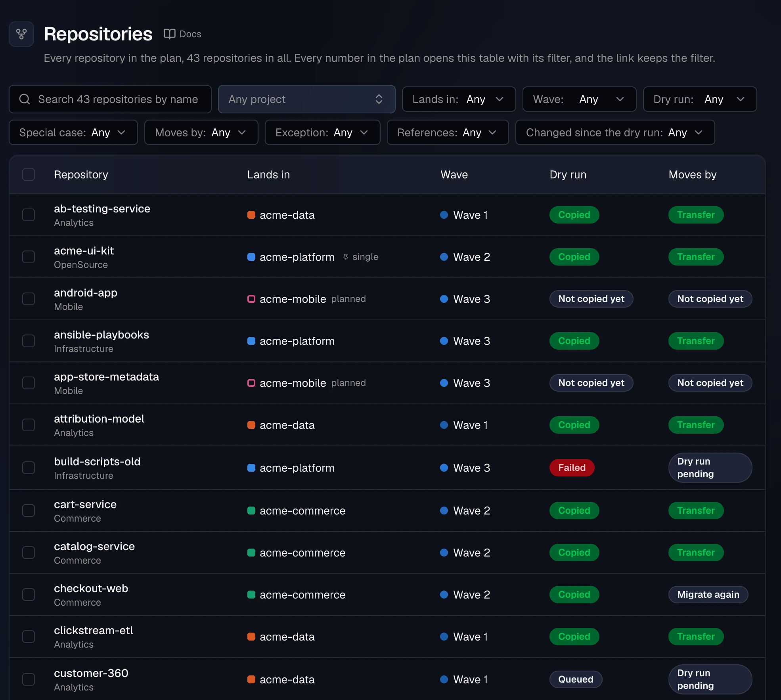This screenshot has width=781, height=700.
Task: Check the ab-testing-service row checkbox
Action: point(29,215)
